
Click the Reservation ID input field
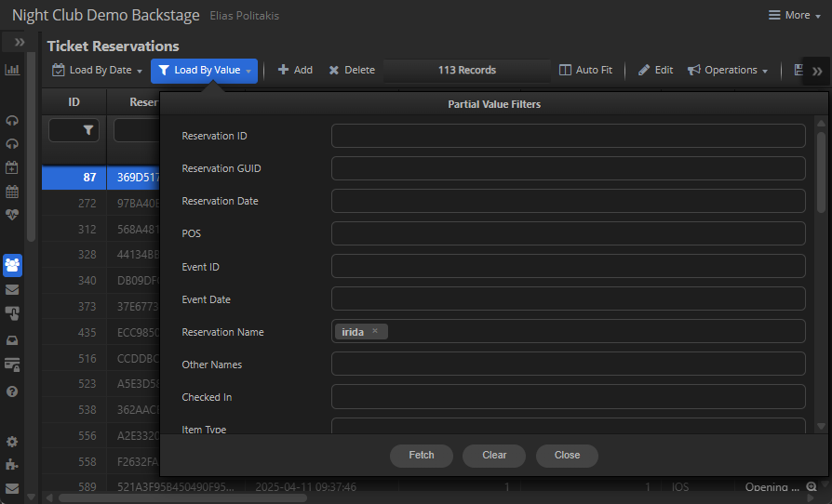tap(568, 136)
